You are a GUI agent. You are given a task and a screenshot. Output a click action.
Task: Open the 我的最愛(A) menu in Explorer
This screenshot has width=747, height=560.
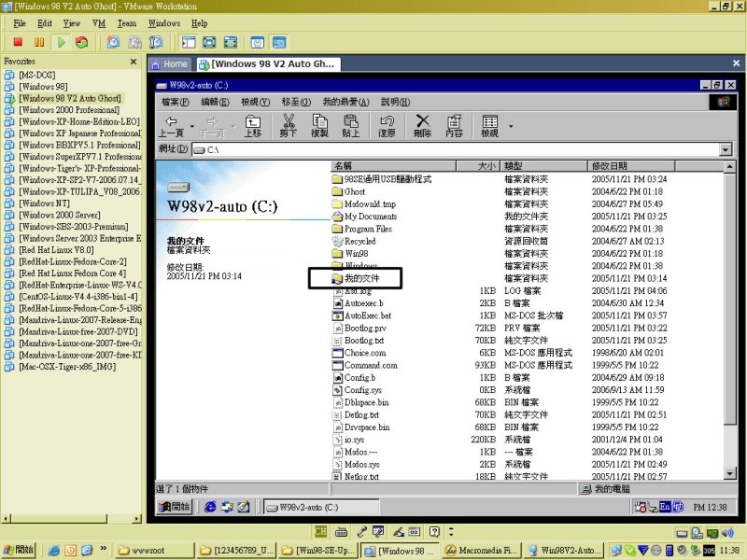(x=345, y=102)
